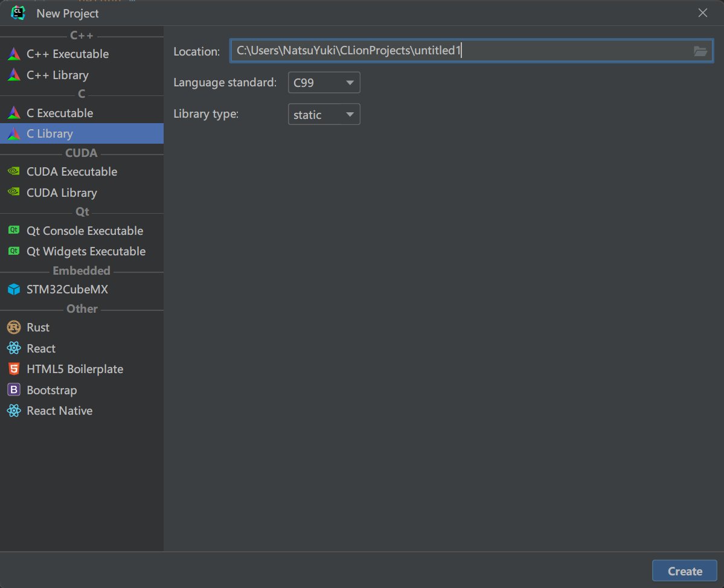Click the CUDA Executable NVIDIA icon

[x=13, y=171]
